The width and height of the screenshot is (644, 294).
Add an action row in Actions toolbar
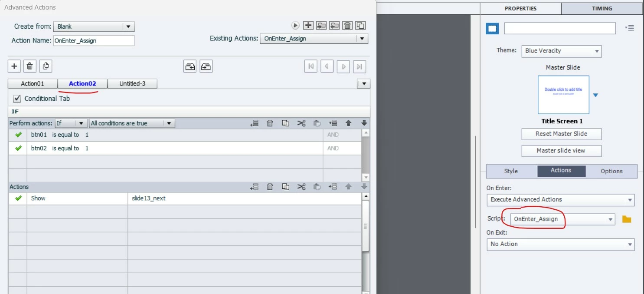pyautogui.click(x=255, y=187)
